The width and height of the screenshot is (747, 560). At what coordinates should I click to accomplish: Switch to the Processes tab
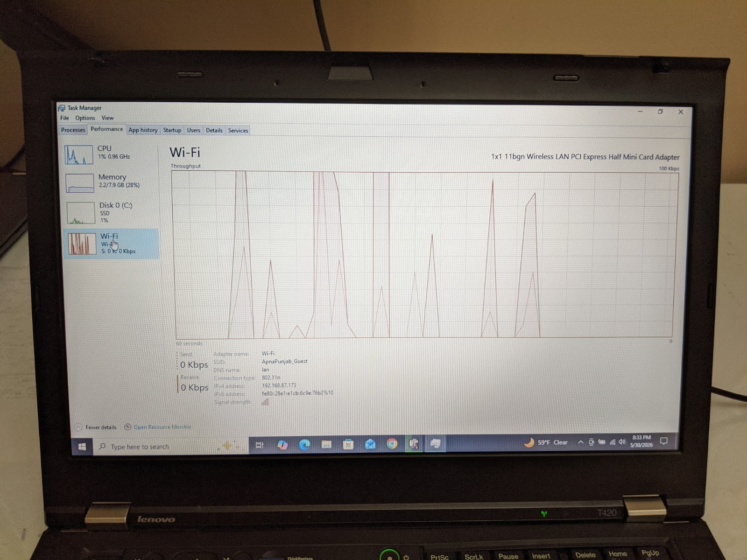pyautogui.click(x=73, y=130)
